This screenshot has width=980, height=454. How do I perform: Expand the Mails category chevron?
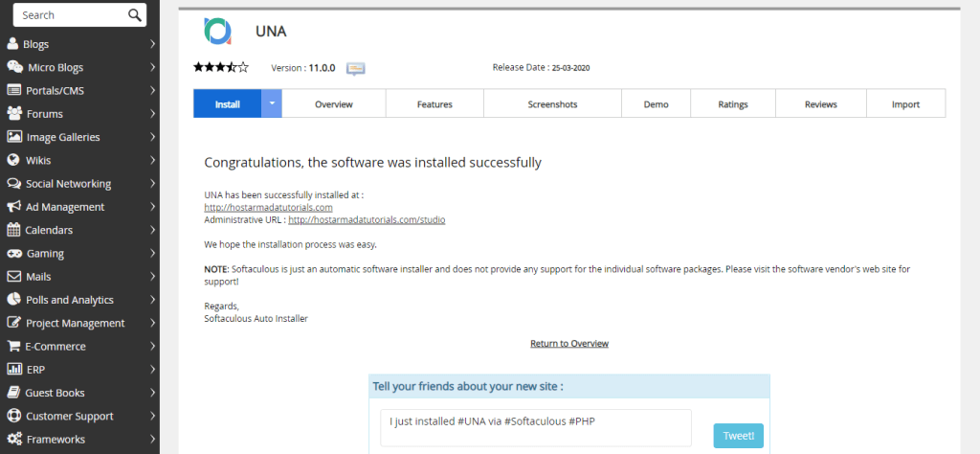click(152, 276)
